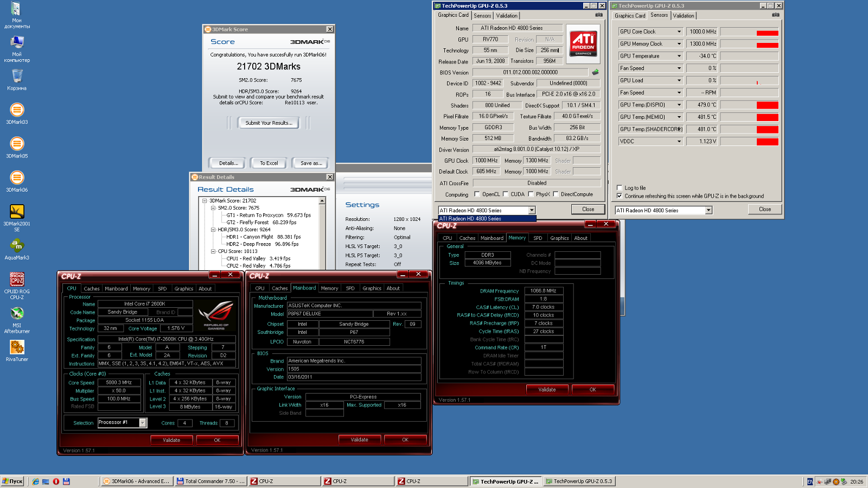
Task: Export score with To Excel button
Action: pos(269,163)
